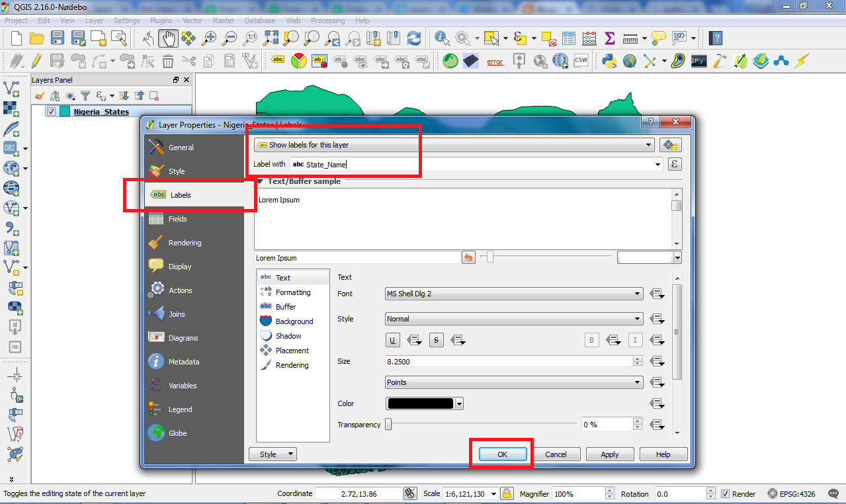Toggle editing pencil icon

coord(36,62)
